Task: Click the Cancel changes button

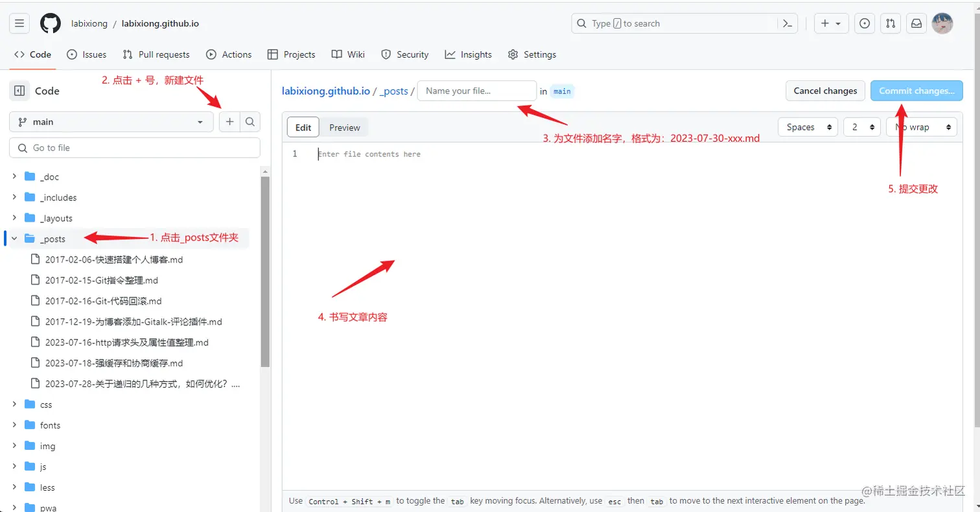Action: 825,91
